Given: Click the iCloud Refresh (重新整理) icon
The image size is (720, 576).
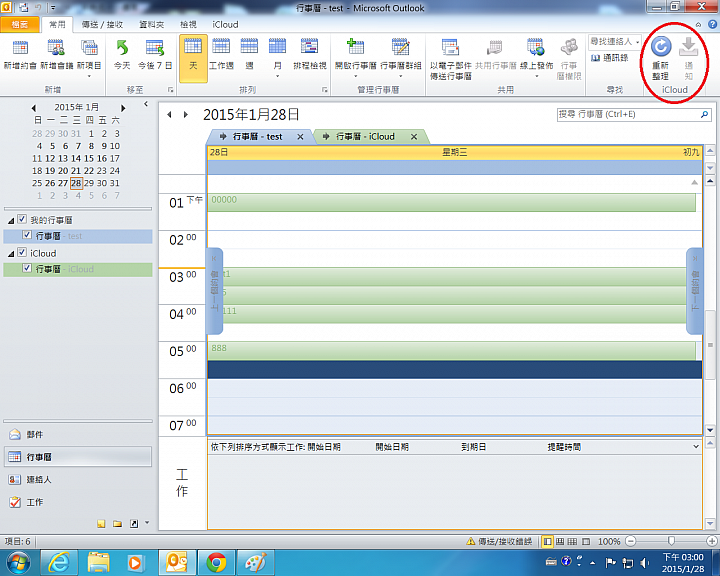Looking at the screenshot, I should point(661,46).
